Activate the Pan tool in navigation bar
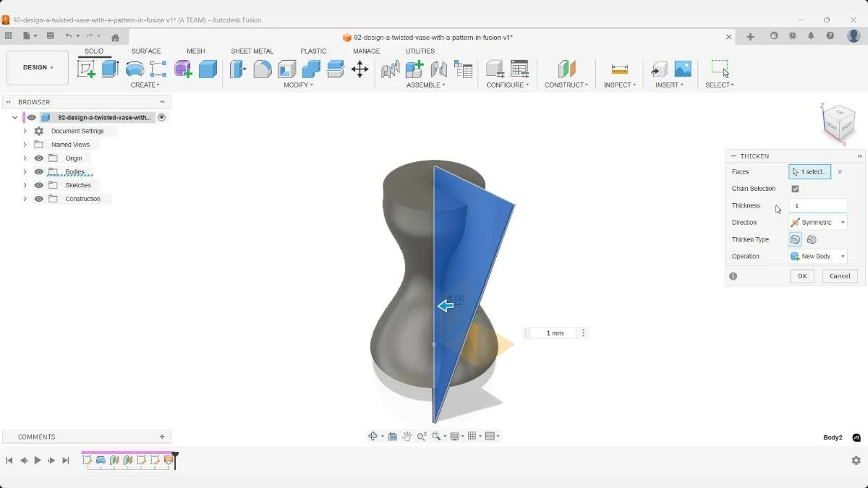Viewport: 868px width, 488px height. tap(407, 436)
